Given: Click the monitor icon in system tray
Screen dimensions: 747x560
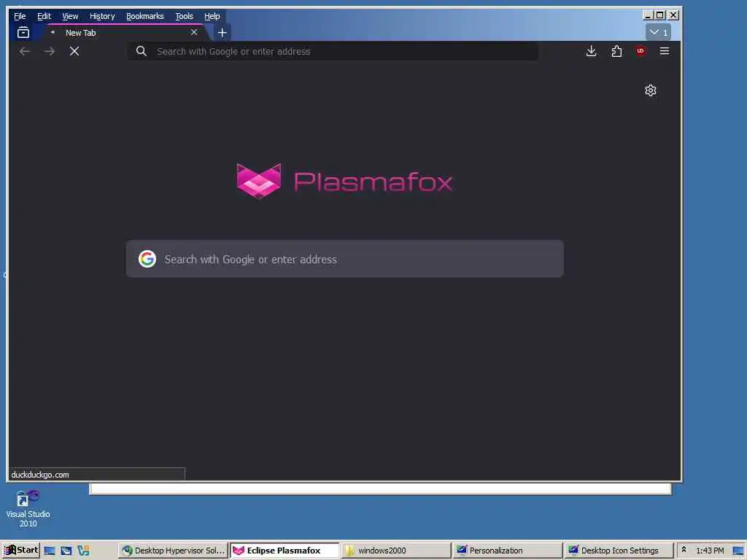Looking at the screenshot, I should (x=738, y=551).
